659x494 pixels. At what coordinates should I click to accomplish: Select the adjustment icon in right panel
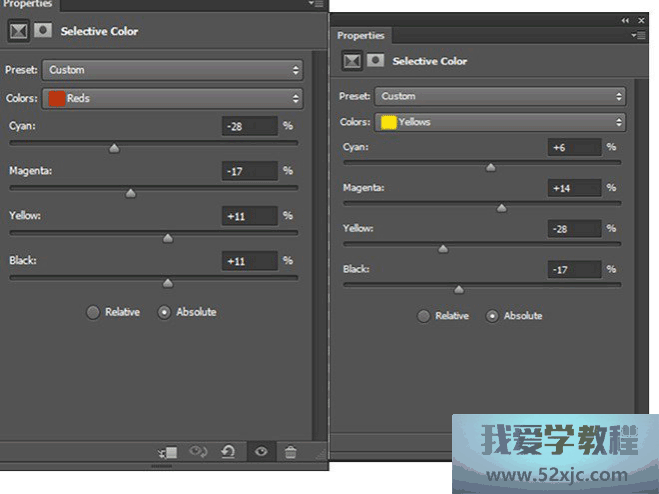coord(352,61)
